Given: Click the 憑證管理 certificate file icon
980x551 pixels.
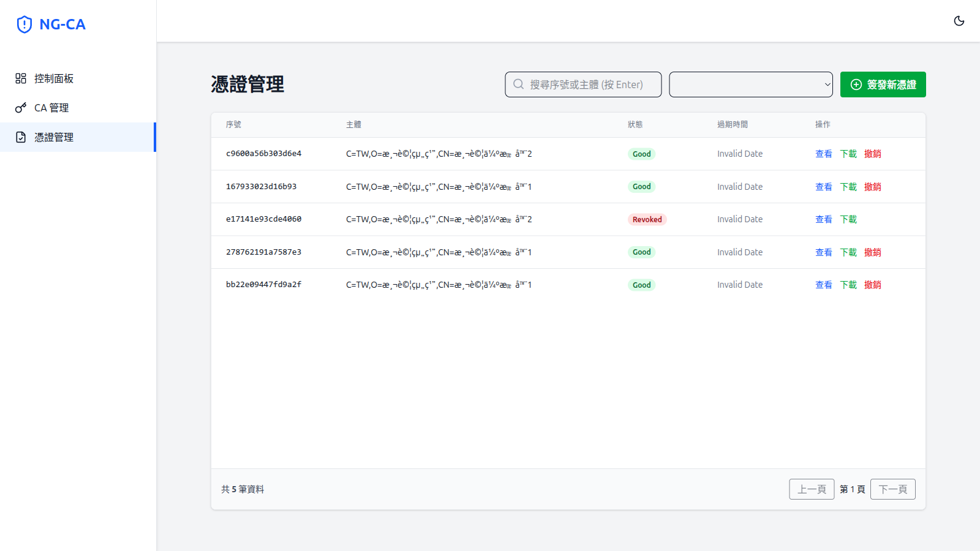Looking at the screenshot, I should pos(21,137).
